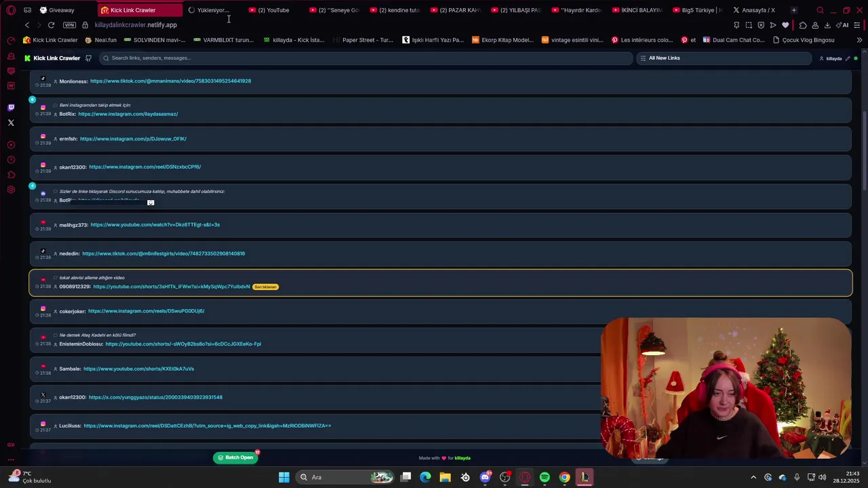Open Google Chrome from the taskbar
This screenshot has height=488, width=868.
click(x=564, y=477)
